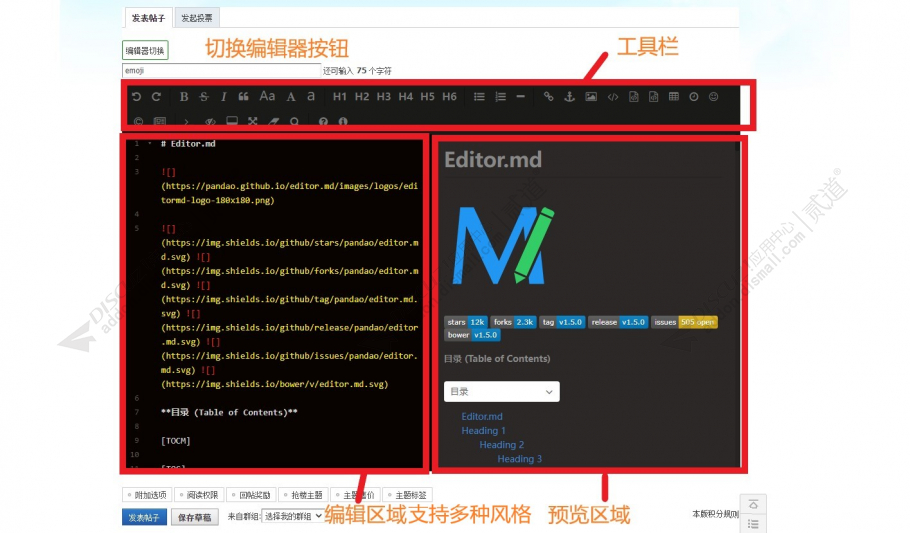Open search with the magnifier icon

[294, 121]
